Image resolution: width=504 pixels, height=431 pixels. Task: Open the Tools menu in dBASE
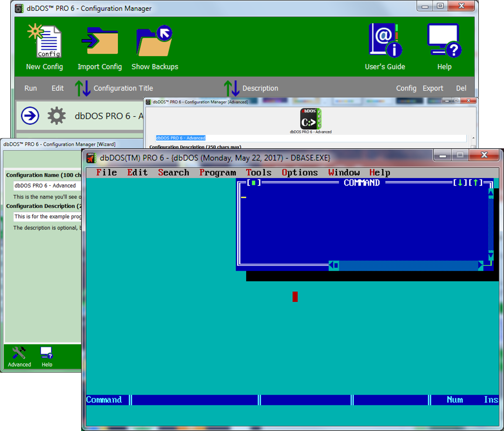259,173
